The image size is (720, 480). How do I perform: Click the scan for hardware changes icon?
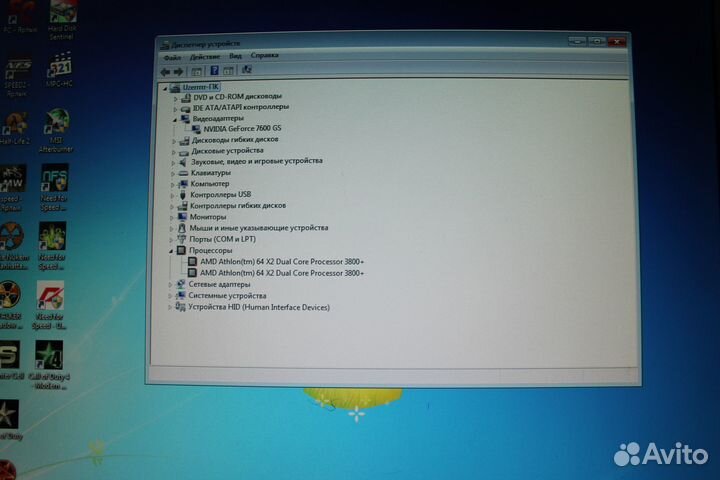pyautogui.click(x=247, y=69)
